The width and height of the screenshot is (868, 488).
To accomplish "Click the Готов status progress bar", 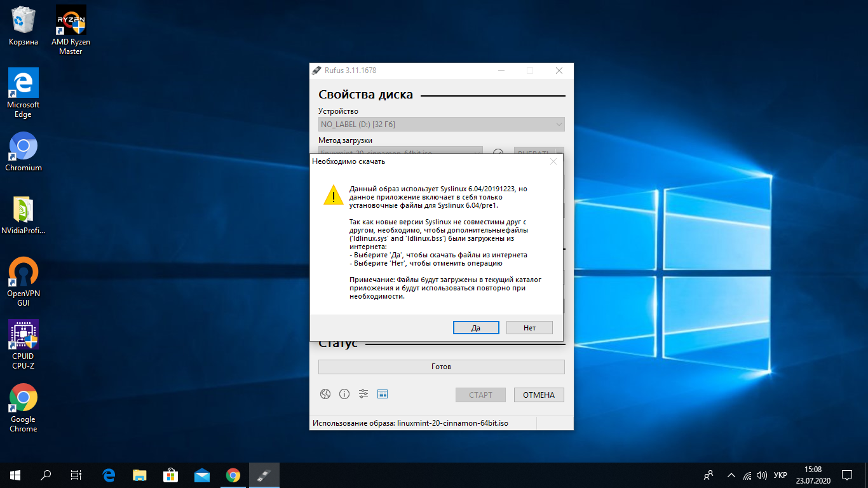I will (x=442, y=367).
